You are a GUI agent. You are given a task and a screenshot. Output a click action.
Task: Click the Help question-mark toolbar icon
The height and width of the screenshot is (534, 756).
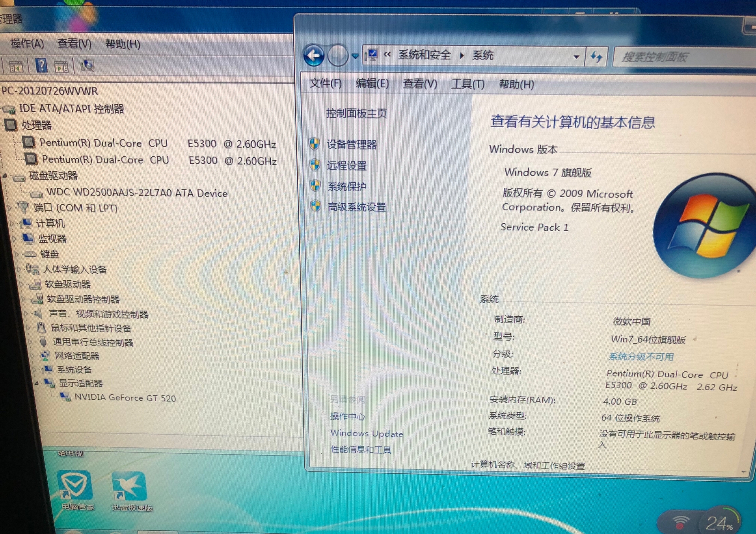pos(41,65)
